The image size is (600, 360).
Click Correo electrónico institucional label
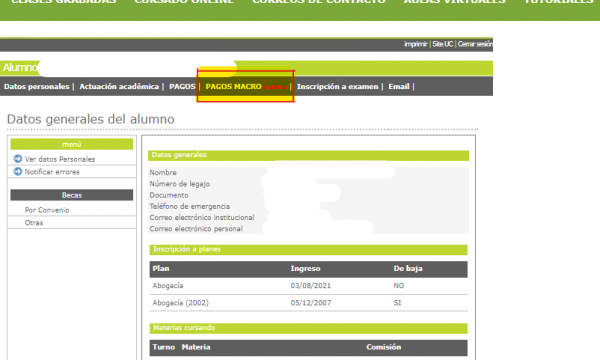pos(202,218)
